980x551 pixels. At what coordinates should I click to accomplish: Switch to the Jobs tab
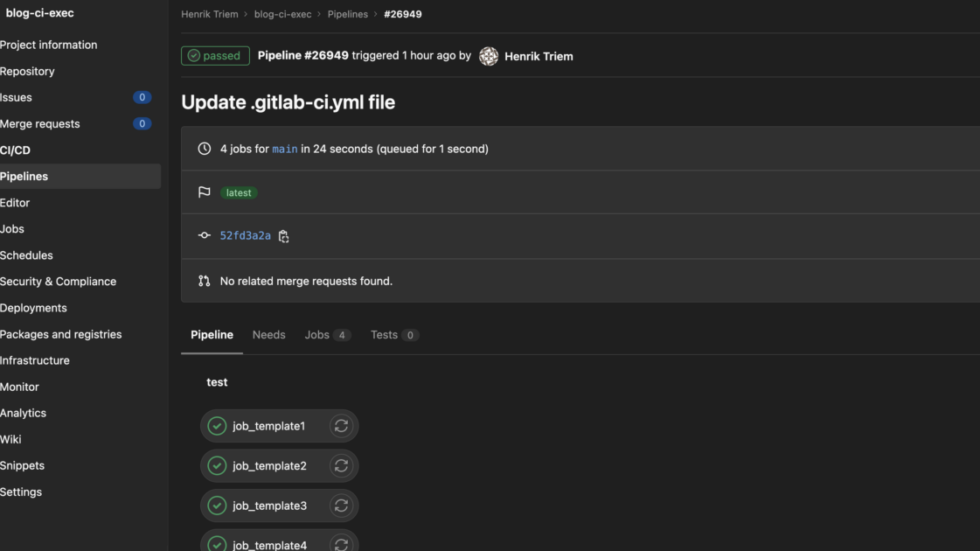click(328, 335)
